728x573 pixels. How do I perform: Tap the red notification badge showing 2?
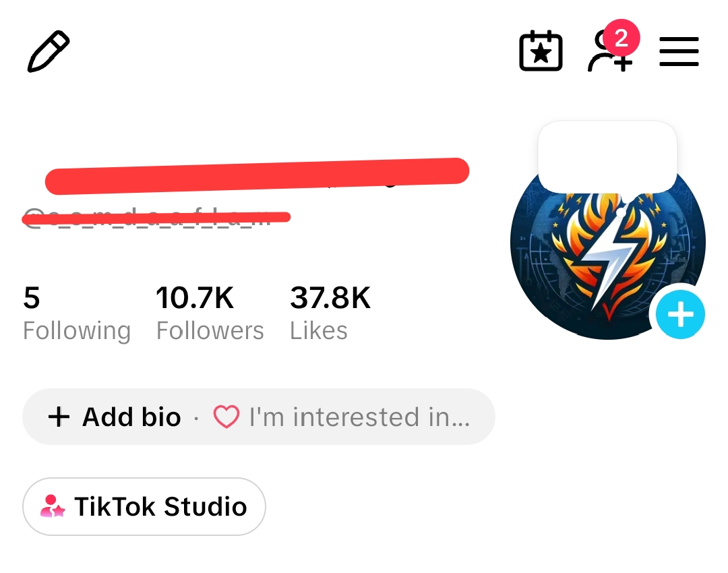(x=621, y=38)
